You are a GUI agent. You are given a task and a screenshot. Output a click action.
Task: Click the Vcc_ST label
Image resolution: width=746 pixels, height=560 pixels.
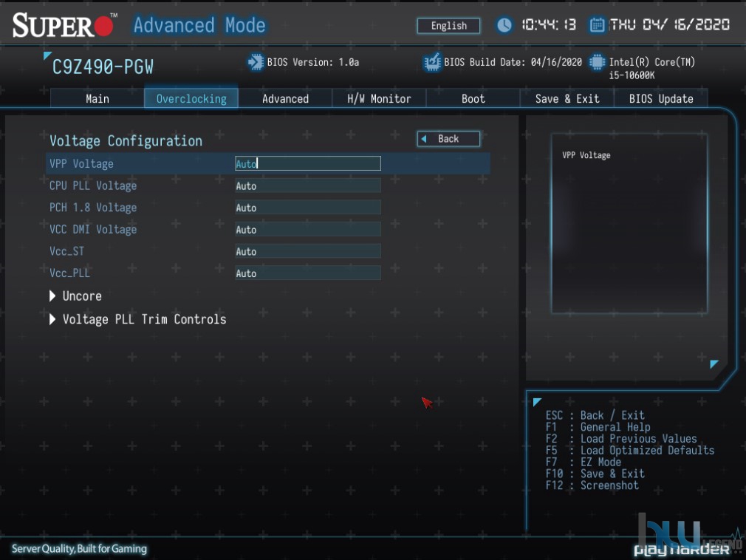point(66,251)
